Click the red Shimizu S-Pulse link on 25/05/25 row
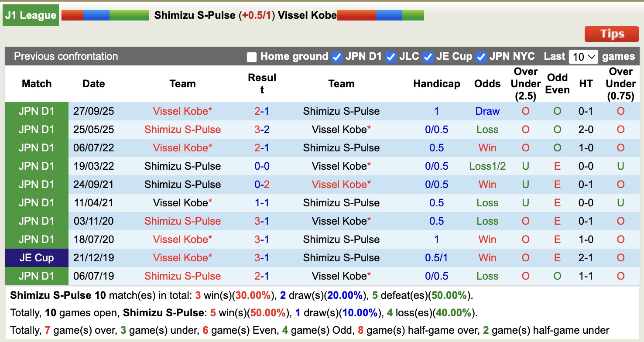Viewport: 644px width, 342px height. [x=182, y=130]
